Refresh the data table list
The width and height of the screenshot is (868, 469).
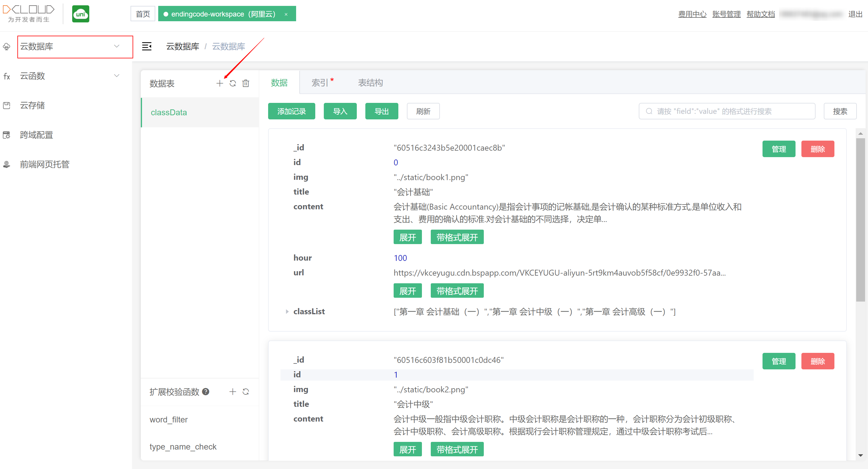pyautogui.click(x=233, y=83)
